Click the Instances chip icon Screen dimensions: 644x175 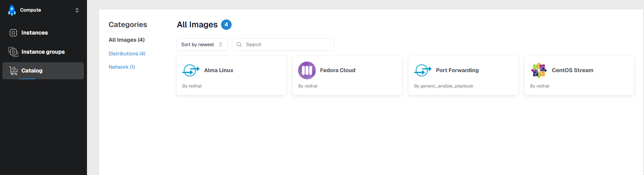click(13, 33)
